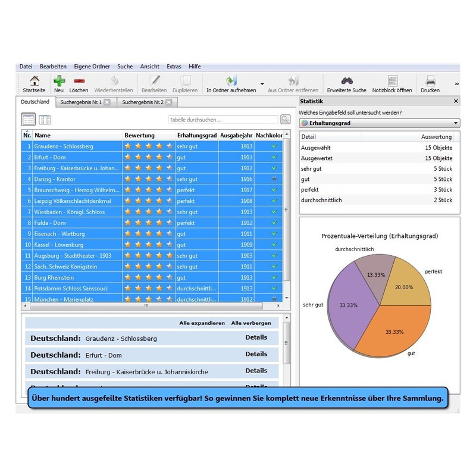Click the green plus Neu icon

[59, 81]
